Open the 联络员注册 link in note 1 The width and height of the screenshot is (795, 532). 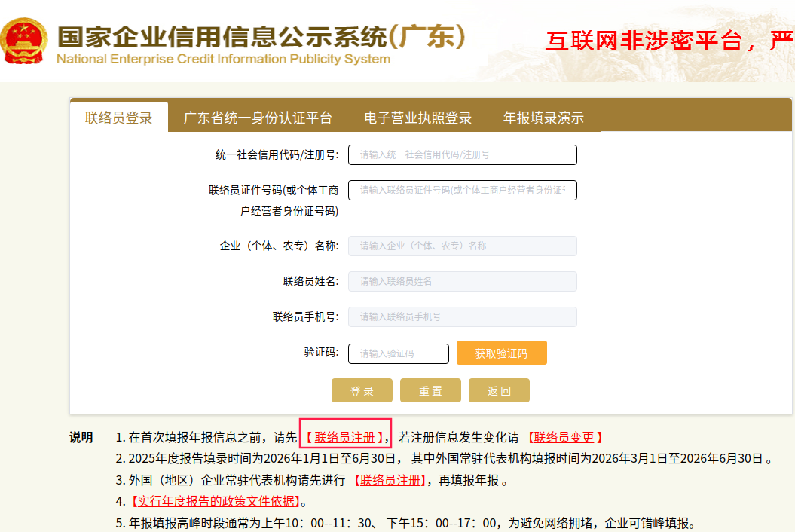click(344, 437)
